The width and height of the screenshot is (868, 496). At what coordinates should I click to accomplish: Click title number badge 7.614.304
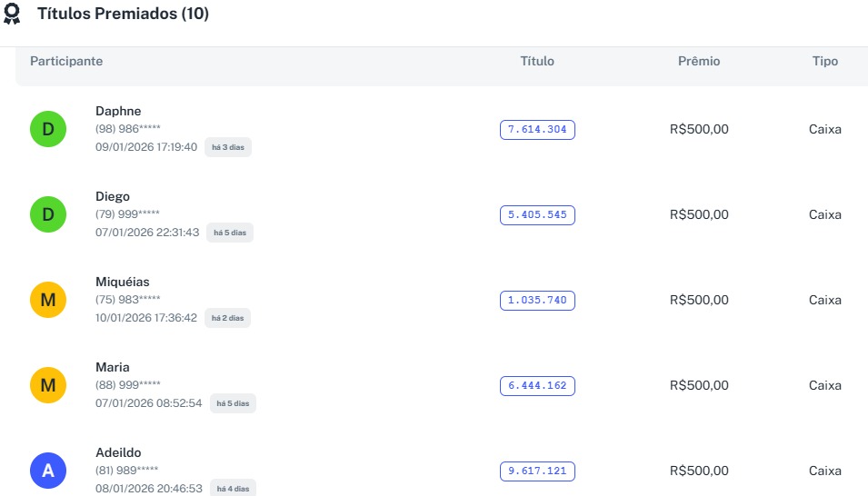point(537,129)
